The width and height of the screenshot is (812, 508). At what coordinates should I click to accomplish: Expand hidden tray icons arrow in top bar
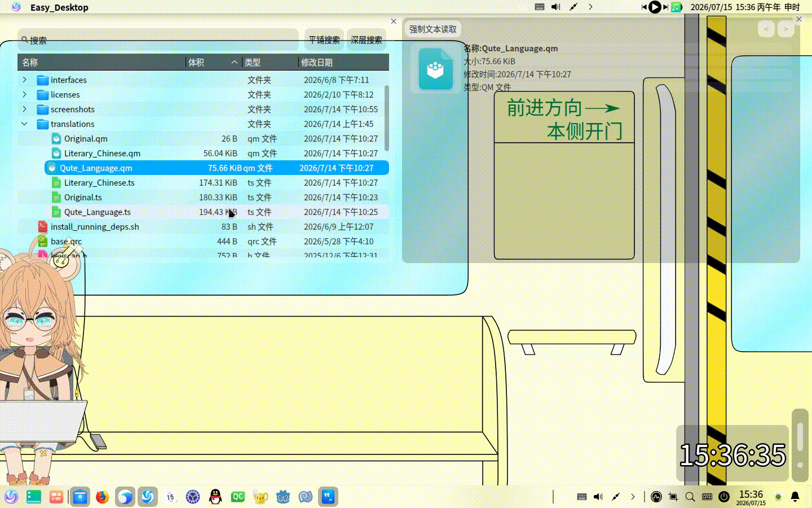590,7
